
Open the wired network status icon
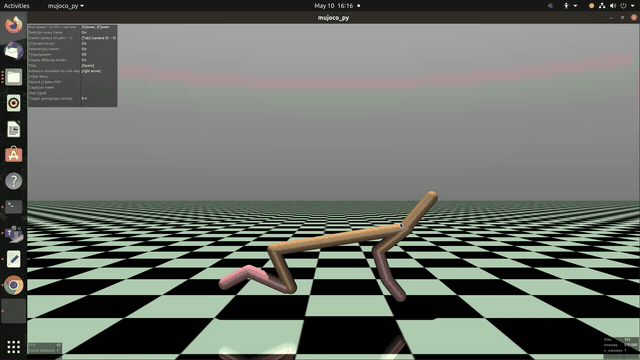coord(602,6)
